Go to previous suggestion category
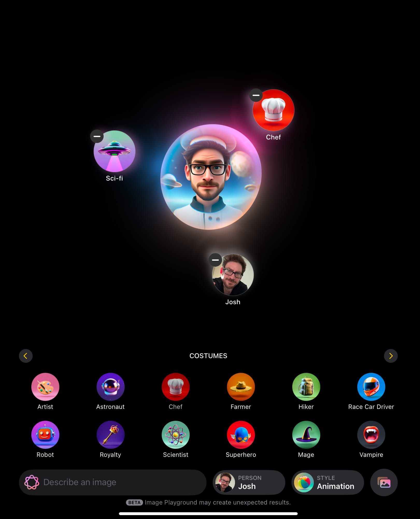Image resolution: width=420 pixels, height=519 pixels. [x=26, y=356]
